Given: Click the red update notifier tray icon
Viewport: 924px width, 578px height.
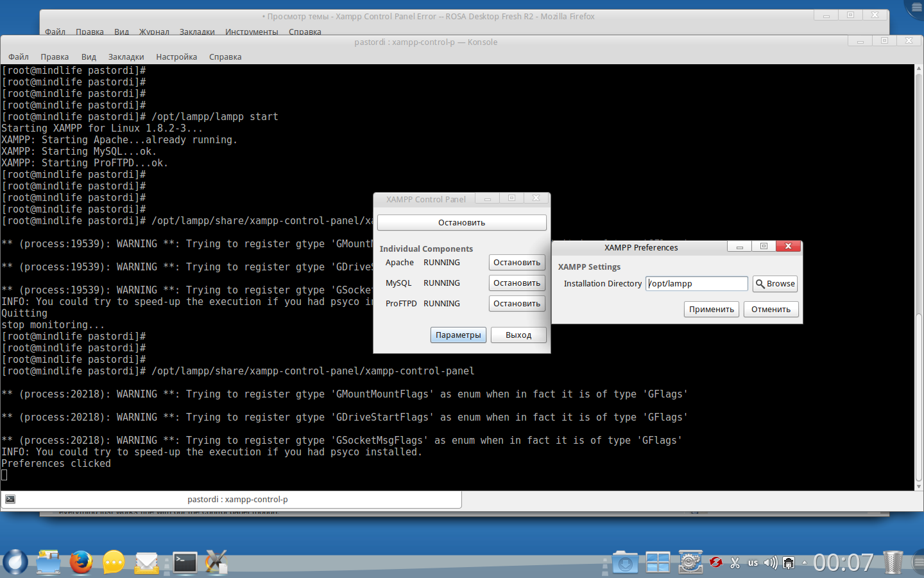Looking at the screenshot, I should point(716,563).
